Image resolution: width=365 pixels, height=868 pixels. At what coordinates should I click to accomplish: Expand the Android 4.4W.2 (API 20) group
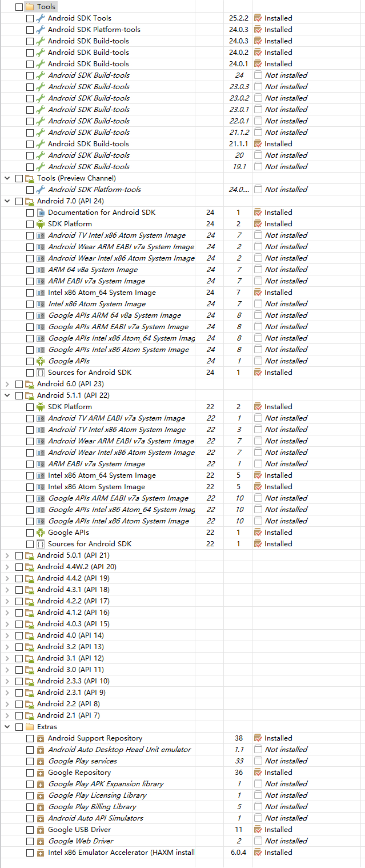(7, 567)
